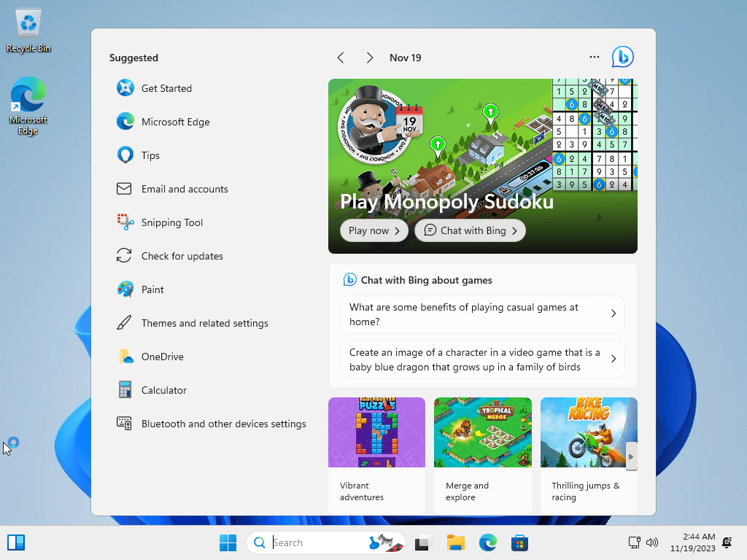Viewport: 747px width, 560px height.
Task: Launch Edge browser from the taskbar
Action: pos(487,542)
